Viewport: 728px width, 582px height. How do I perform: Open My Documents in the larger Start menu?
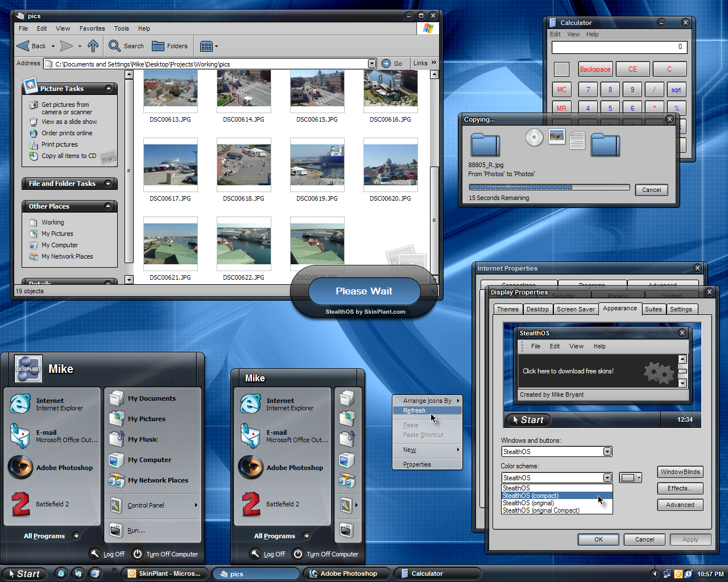point(143,398)
